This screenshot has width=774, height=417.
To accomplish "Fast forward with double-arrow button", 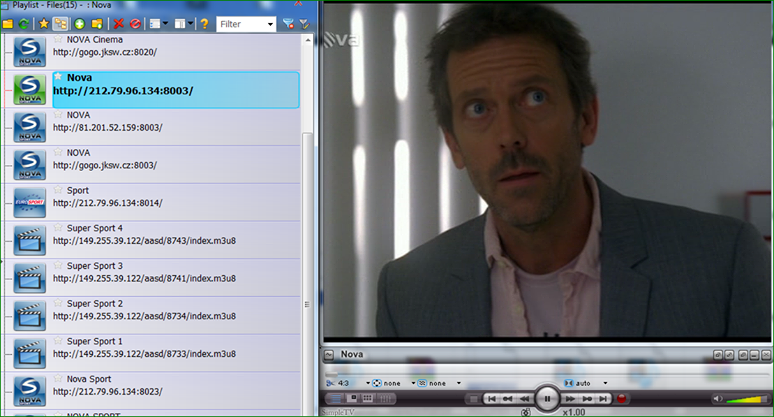I will pos(570,399).
